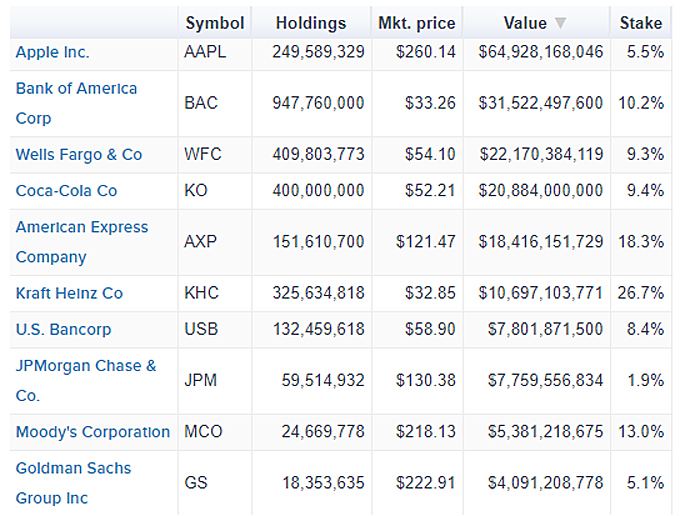Image resolution: width=680 pixels, height=516 pixels.
Task: Open the Goldman Sachs Group Inc link
Action: pyautogui.click(x=73, y=483)
